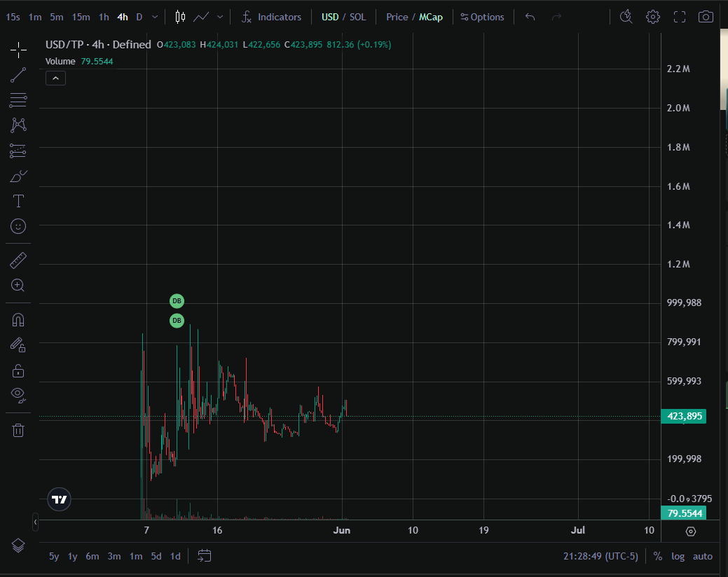The width and height of the screenshot is (728, 577).
Task: Open the chart Options menu
Action: tap(482, 18)
